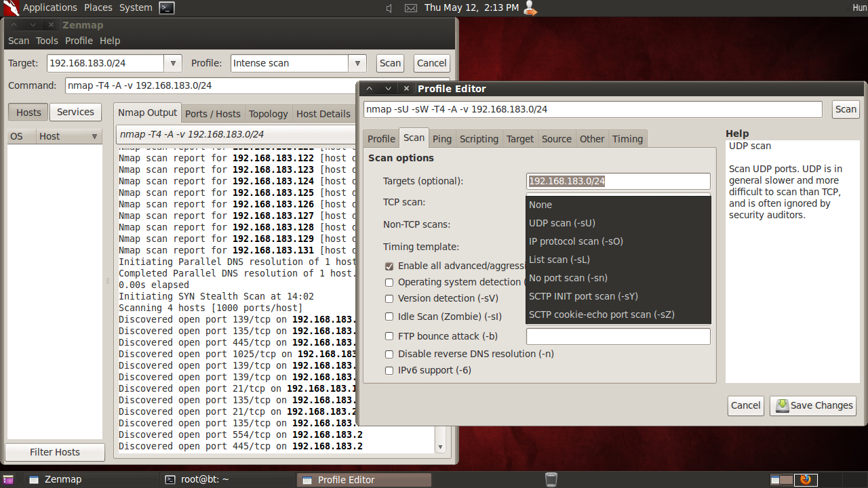Open the Scan menu in Zenmap

point(18,41)
